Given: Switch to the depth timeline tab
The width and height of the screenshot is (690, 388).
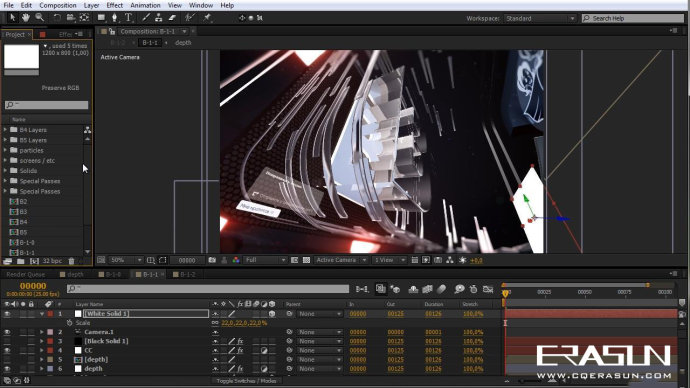Looking at the screenshot, I should pos(72,275).
